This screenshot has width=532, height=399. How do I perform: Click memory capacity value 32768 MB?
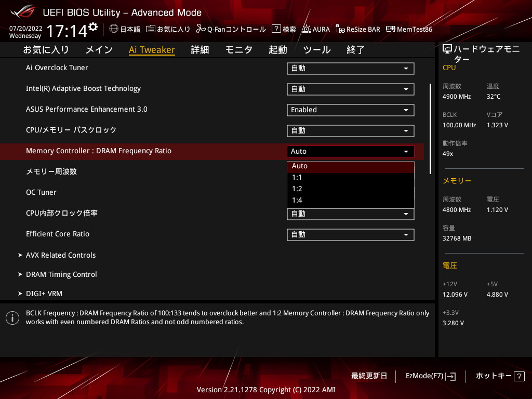pyautogui.click(x=457, y=238)
